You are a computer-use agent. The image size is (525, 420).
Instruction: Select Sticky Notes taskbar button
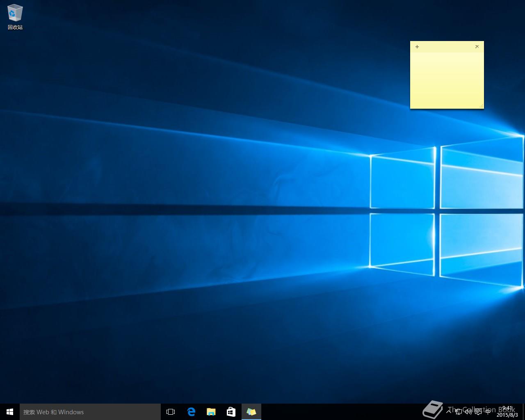point(251,412)
